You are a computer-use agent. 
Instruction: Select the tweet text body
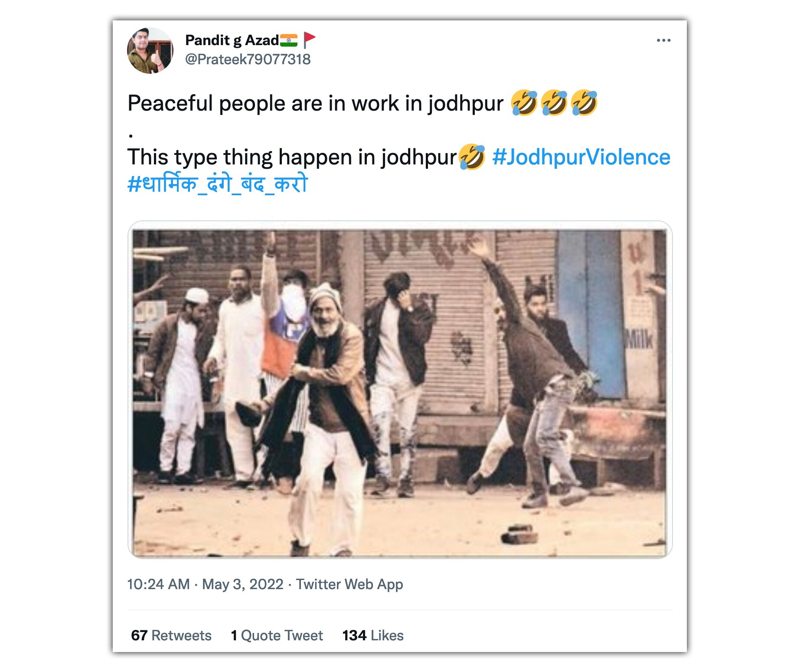[304, 105]
